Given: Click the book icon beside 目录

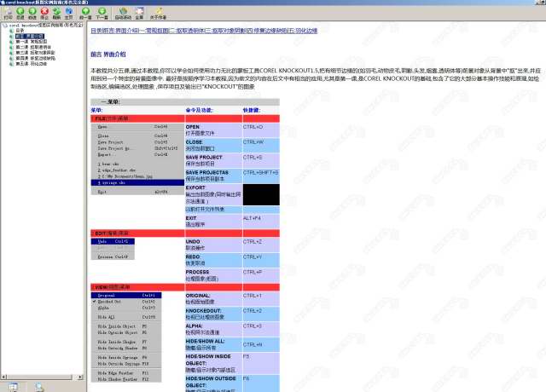Looking at the screenshot, I should [x=11, y=31].
